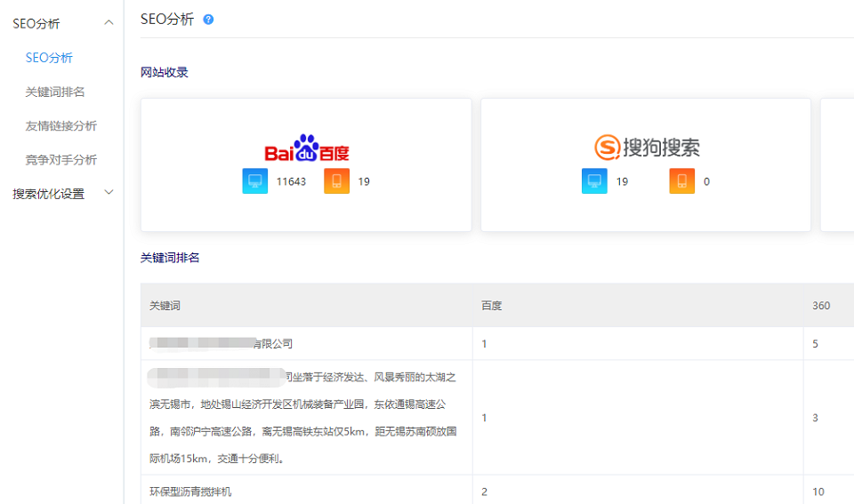Click the Baidu logo in the first card
854x504 pixels.
tap(306, 148)
